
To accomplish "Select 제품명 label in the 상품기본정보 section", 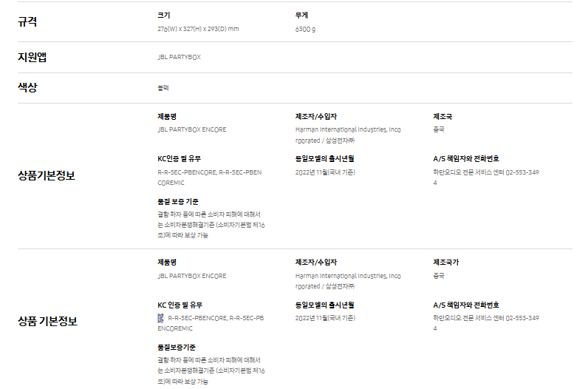I will click(x=167, y=117).
